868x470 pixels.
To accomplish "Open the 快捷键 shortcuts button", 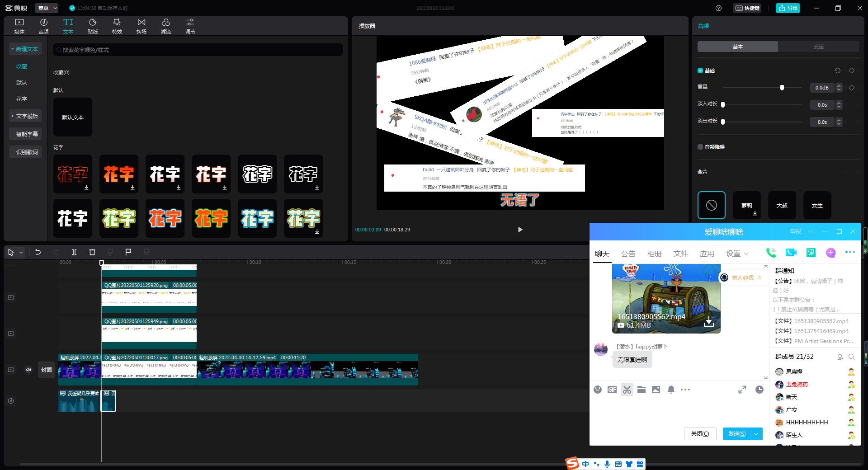I will pyautogui.click(x=747, y=8).
